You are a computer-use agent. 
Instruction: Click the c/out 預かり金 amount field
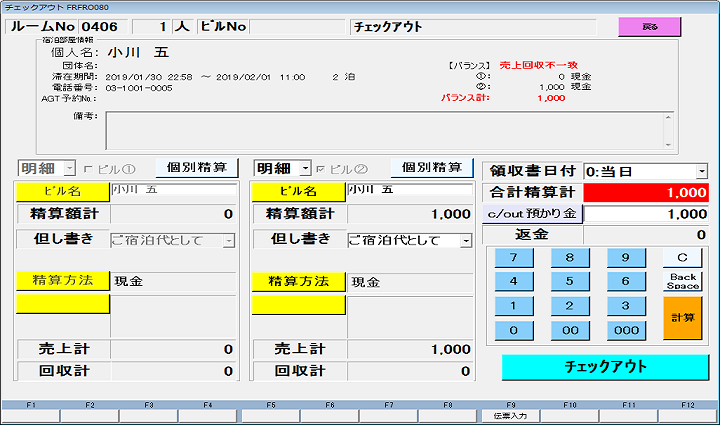646,214
